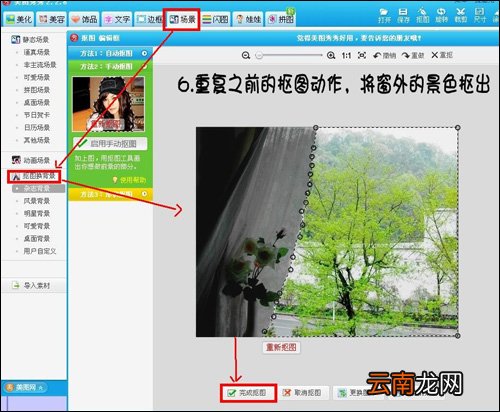The height and width of the screenshot is (412, 500).
Task: Select the highlighted 杂志背景 item
Action: [x=38, y=189]
